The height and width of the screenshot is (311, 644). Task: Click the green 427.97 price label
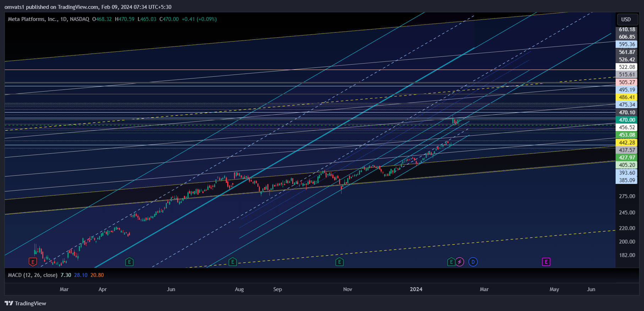(627, 158)
